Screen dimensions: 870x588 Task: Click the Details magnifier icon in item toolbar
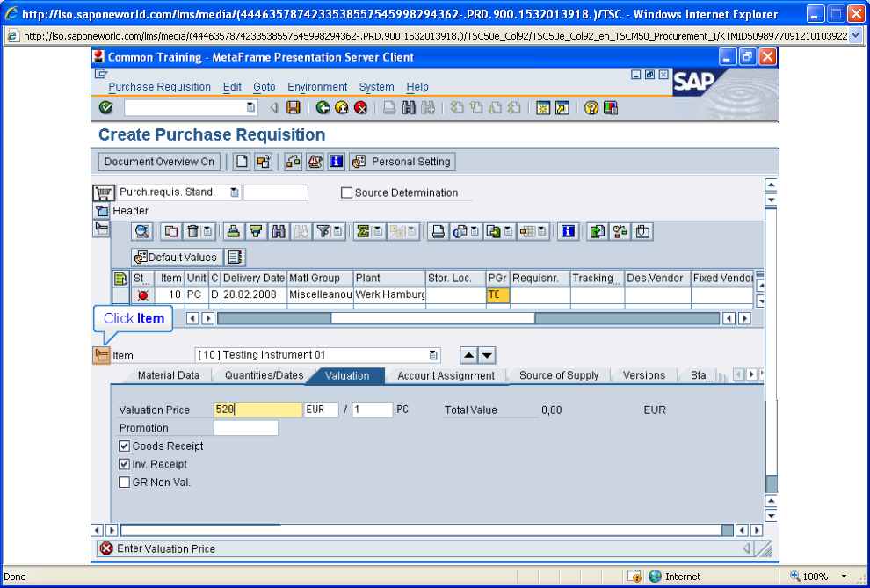click(x=142, y=231)
